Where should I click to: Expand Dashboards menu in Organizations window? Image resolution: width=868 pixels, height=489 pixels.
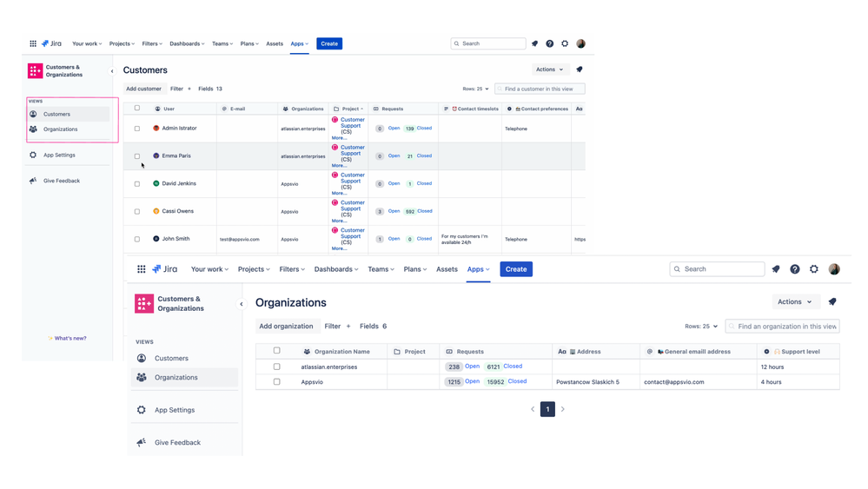pyautogui.click(x=336, y=269)
